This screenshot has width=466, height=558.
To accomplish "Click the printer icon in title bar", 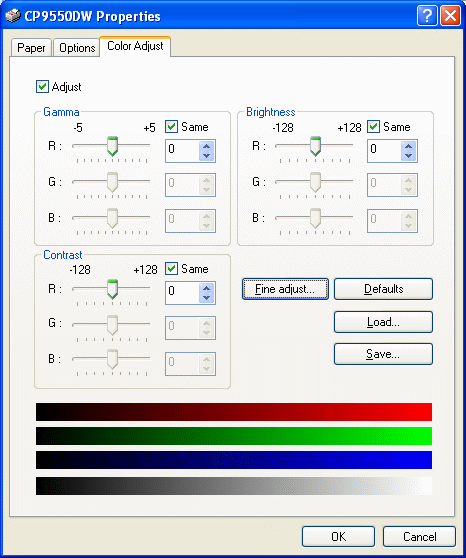I will [x=13, y=16].
